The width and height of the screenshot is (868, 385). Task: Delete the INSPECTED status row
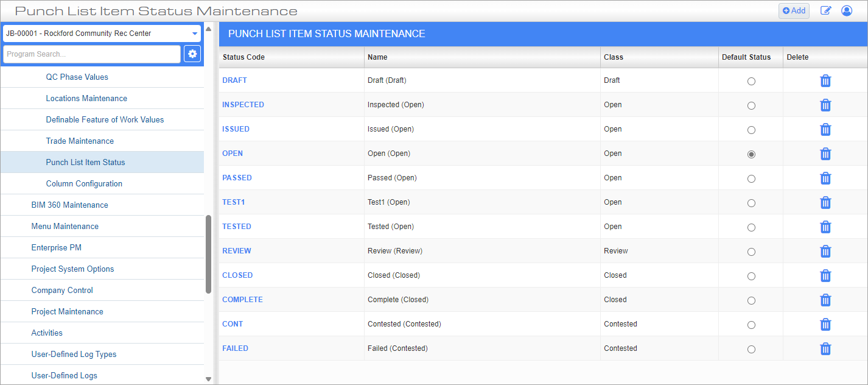825,105
